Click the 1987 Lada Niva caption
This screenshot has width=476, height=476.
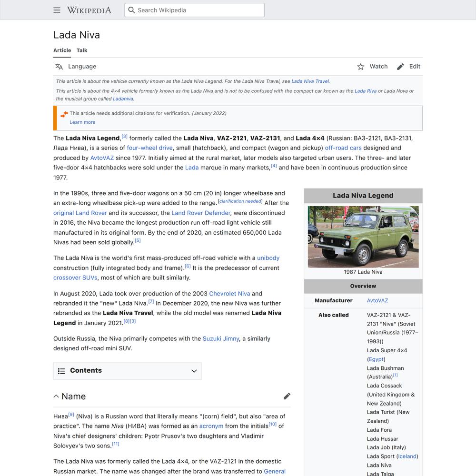(363, 272)
